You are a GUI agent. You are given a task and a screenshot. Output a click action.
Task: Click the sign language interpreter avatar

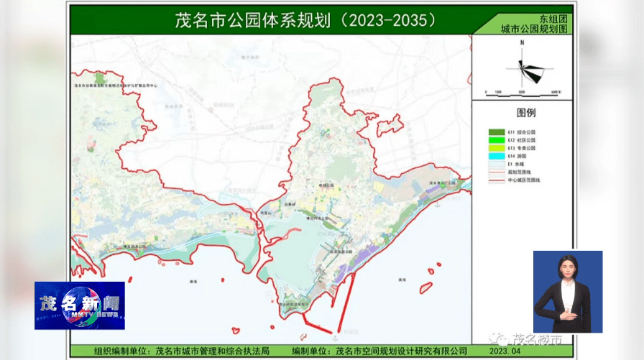coord(567,292)
